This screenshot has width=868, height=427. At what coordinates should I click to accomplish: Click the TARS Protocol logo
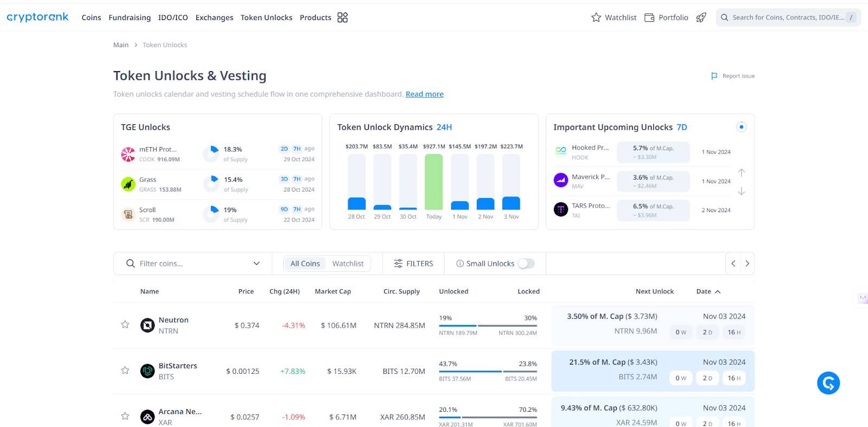coord(561,209)
